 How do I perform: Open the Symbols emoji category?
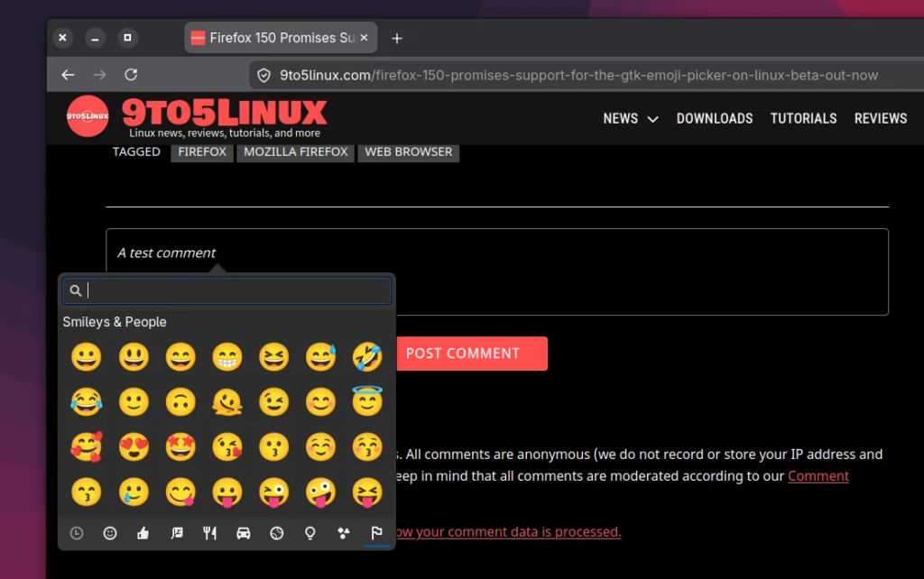coord(343,533)
